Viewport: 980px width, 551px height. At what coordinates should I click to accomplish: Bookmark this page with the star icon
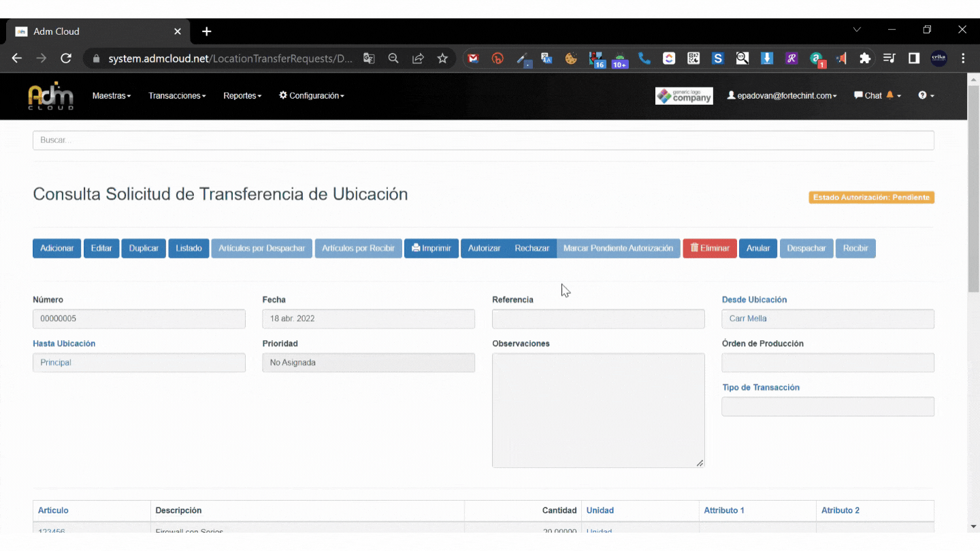tap(442, 59)
